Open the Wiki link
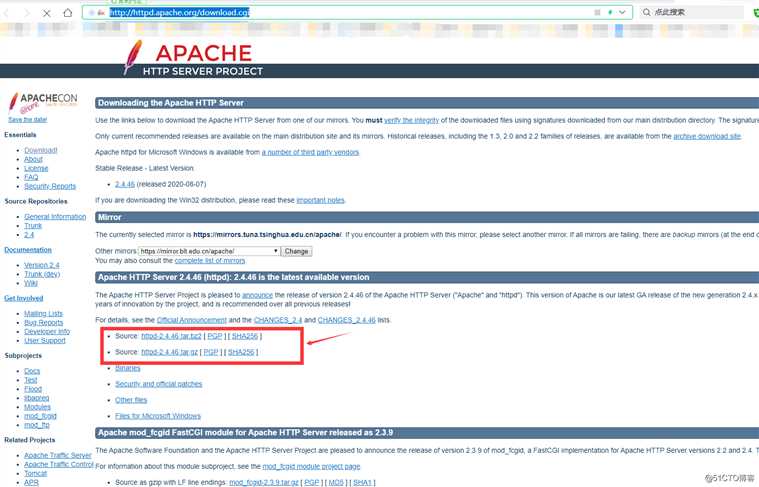 pyautogui.click(x=30, y=283)
